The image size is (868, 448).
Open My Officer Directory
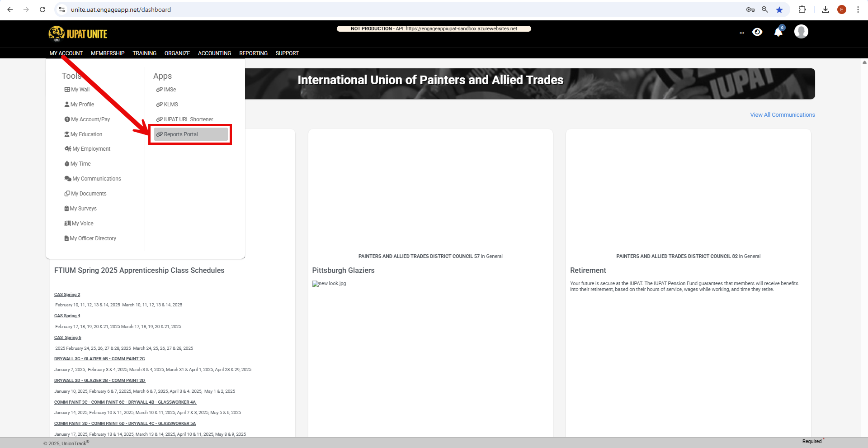pos(90,238)
